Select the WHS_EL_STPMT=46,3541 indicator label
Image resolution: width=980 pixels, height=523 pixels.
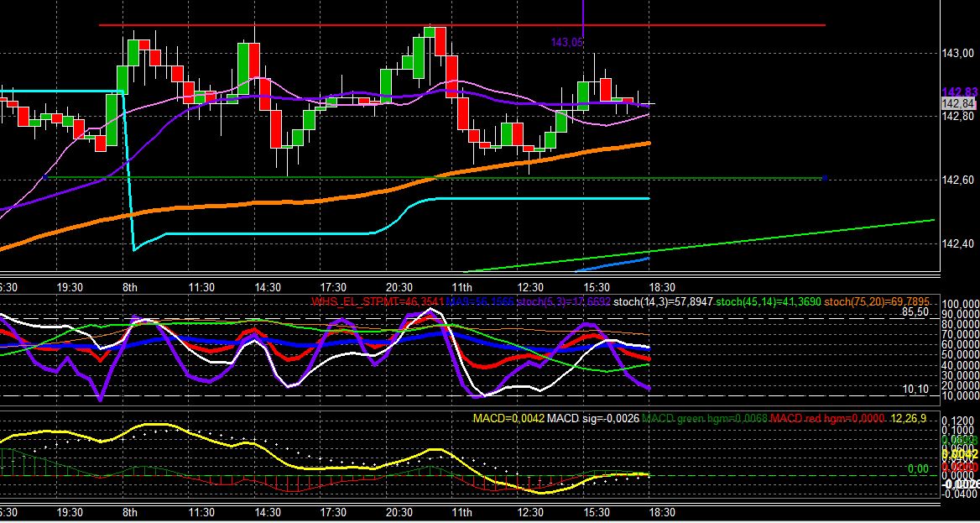(378, 301)
